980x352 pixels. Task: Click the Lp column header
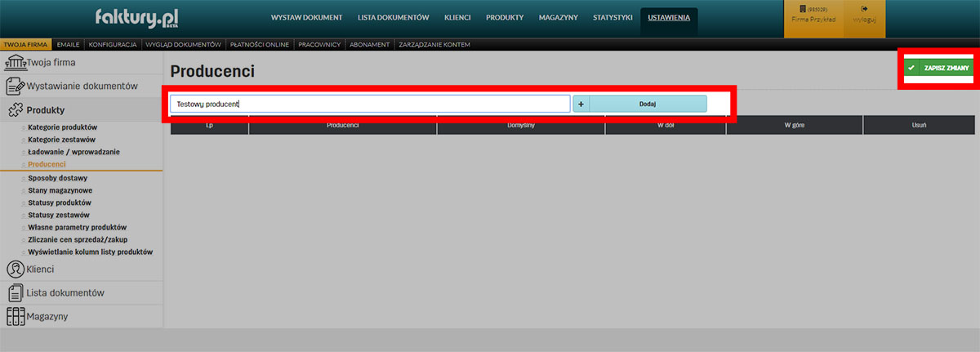[209, 125]
